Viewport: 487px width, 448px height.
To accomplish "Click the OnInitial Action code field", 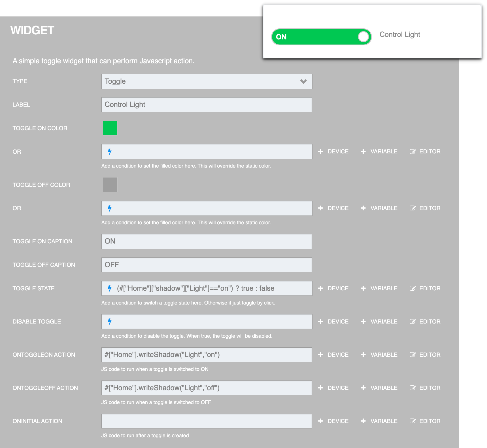I will point(207,421).
